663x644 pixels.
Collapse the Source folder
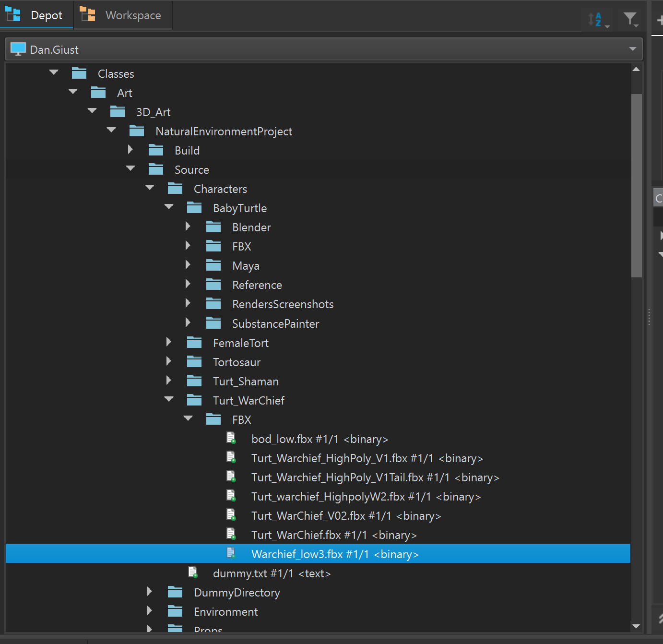130,168
